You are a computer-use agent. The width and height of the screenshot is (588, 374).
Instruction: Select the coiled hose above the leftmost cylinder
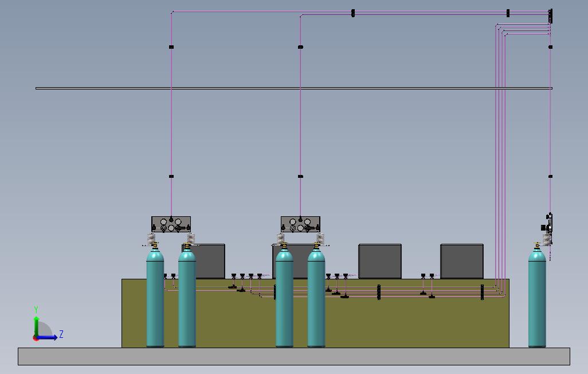coord(151,239)
